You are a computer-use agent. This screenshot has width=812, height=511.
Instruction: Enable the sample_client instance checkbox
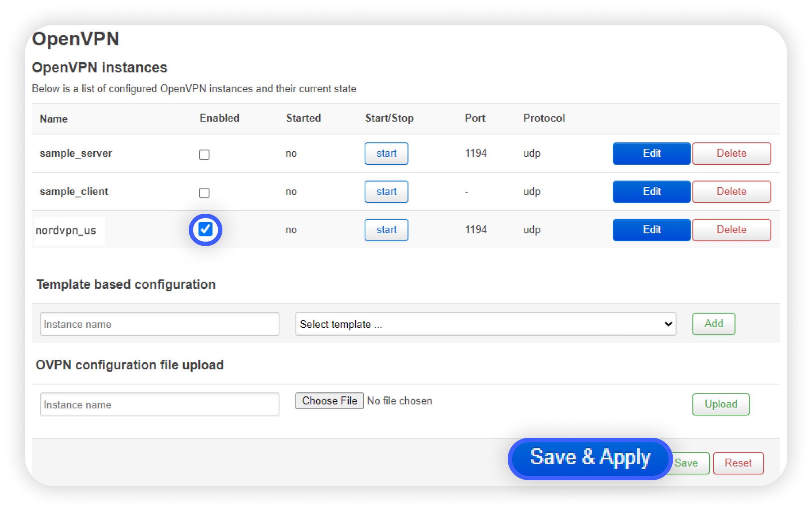pos(204,193)
